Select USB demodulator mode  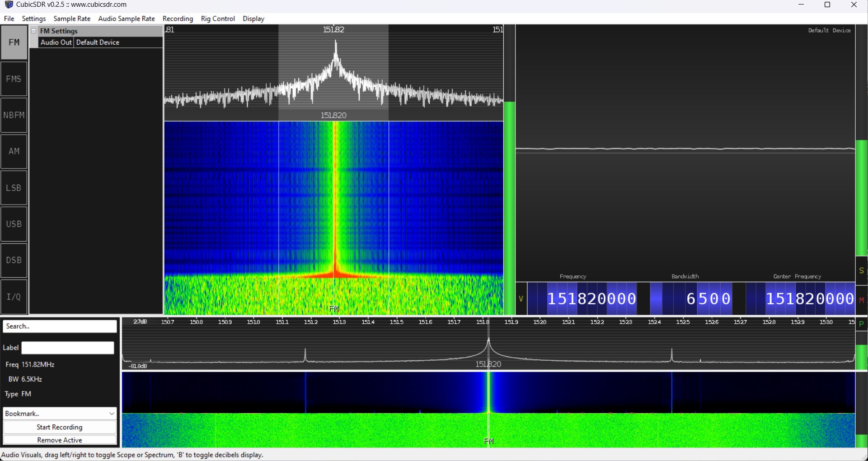coord(14,224)
